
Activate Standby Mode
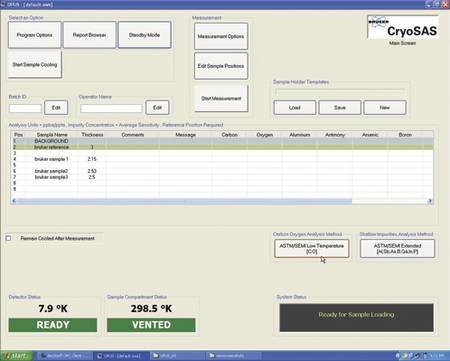point(144,35)
